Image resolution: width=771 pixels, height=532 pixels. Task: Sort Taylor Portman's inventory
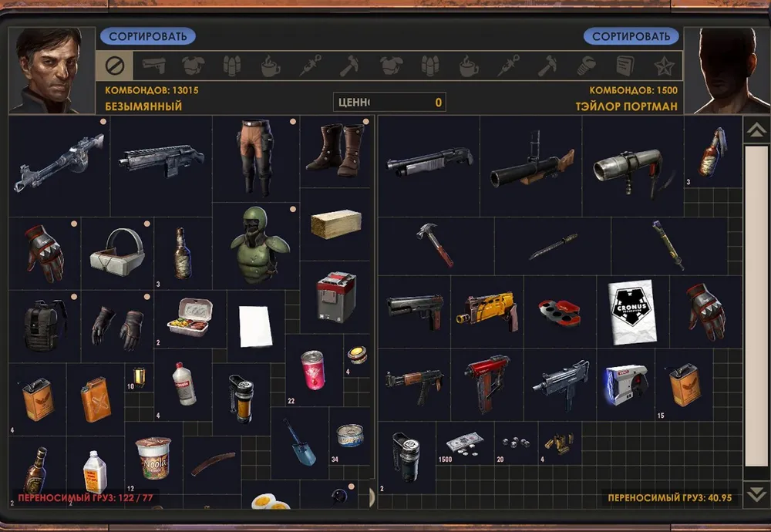[631, 36]
